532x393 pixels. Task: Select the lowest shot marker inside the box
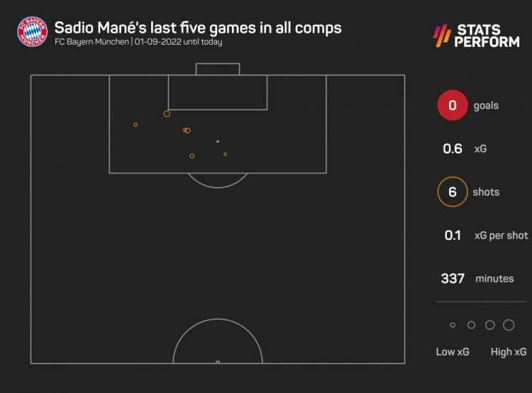pos(192,156)
